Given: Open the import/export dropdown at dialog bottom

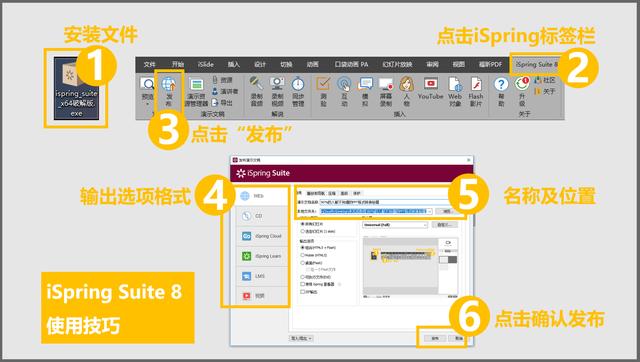Looking at the screenshot, I should pyautogui.click(x=301, y=338).
